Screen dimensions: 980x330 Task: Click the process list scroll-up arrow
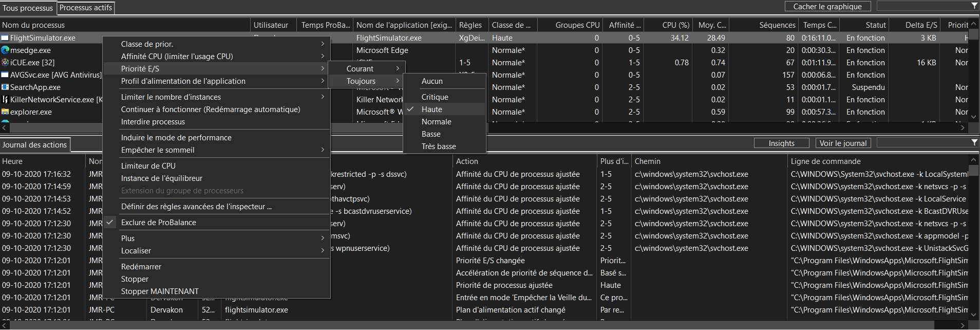click(x=974, y=24)
